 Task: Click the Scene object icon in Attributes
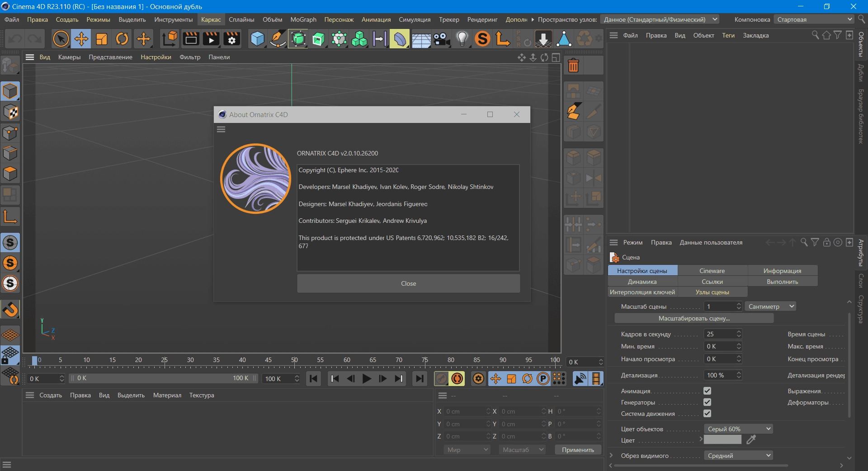pos(614,257)
